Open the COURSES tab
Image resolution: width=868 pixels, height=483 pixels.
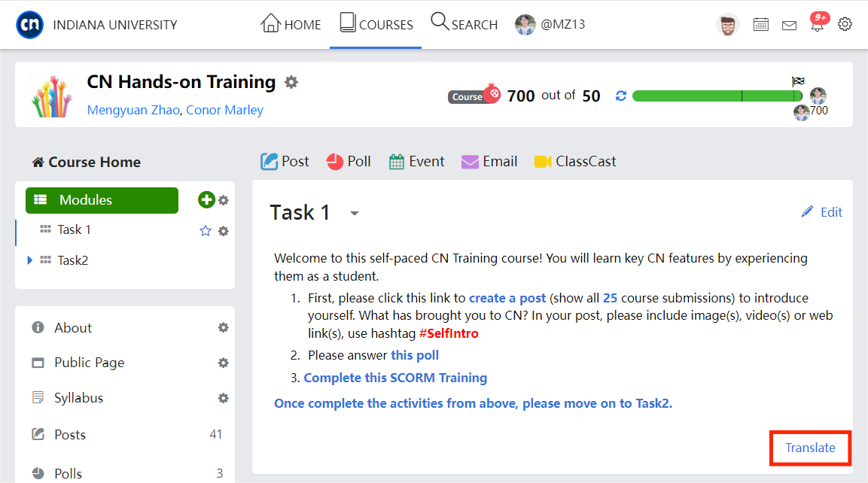[376, 24]
